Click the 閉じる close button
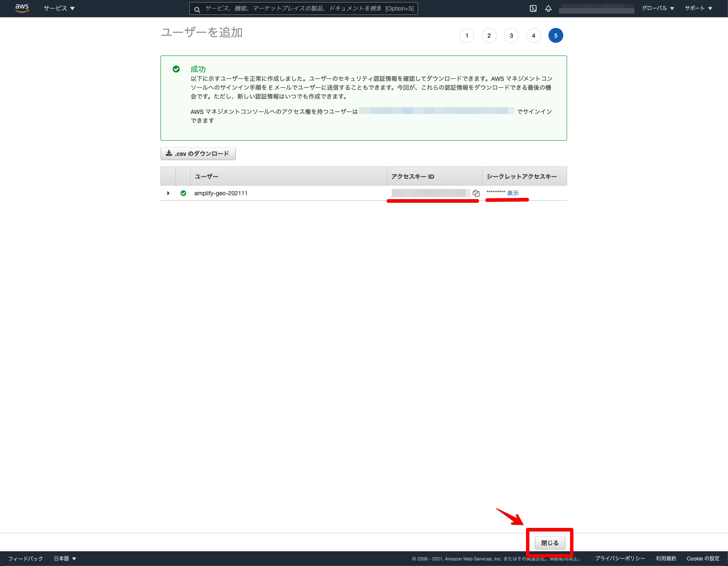Image resolution: width=728 pixels, height=566 pixels. click(550, 543)
